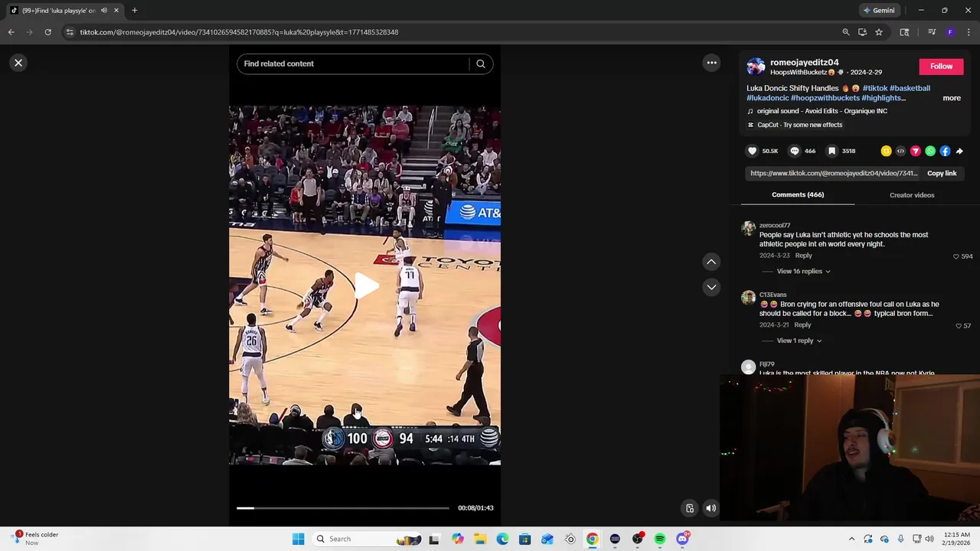Expand the caption with 'more'

coord(952,98)
